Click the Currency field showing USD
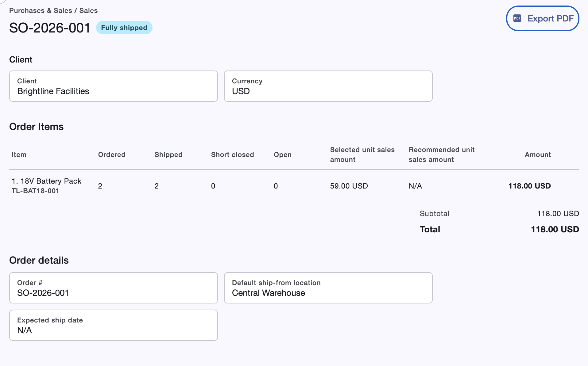Image resolution: width=588 pixels, height=366 pixels. click(328, 86)
